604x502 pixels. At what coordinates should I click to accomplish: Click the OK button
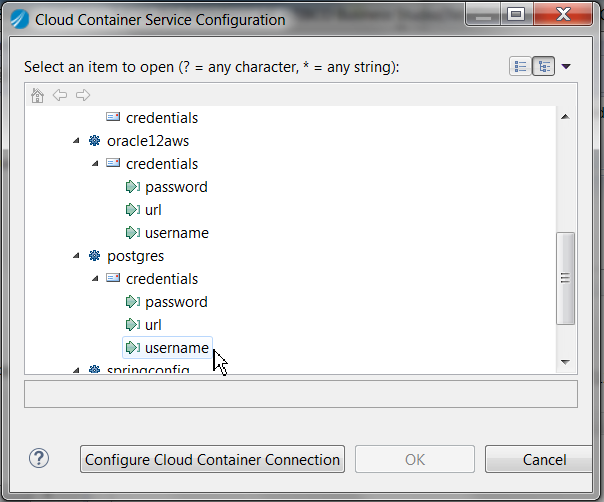[415, 459]
